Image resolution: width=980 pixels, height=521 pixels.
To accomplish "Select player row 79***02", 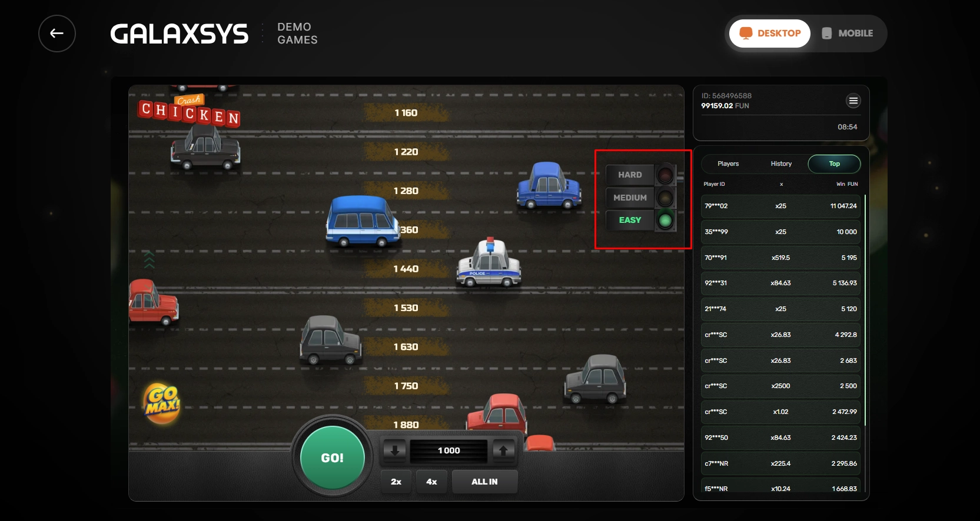I will pyautogui.click(x=780, y=206).
